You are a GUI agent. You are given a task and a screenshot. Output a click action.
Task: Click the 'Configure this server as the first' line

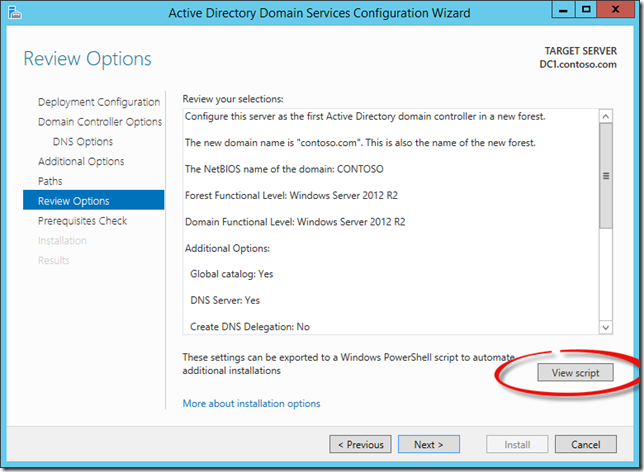click(365, 117)
